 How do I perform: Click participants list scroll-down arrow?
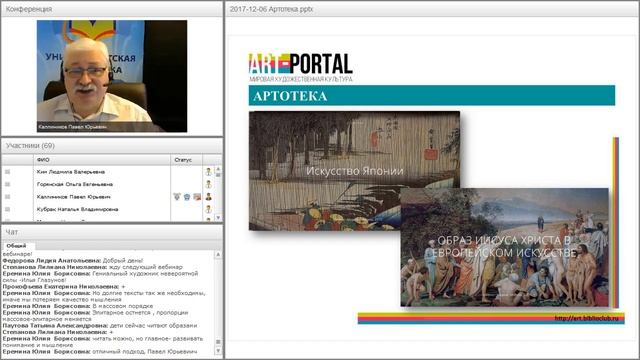[x=218, y=218]
